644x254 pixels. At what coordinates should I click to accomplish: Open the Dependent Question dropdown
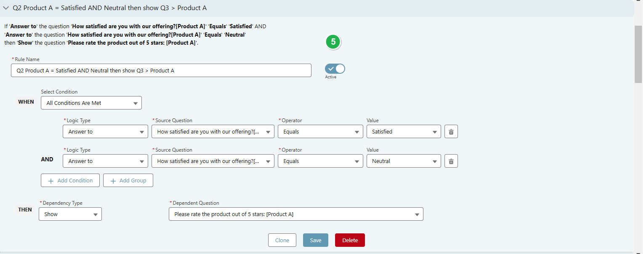click(x=296, y=214)
